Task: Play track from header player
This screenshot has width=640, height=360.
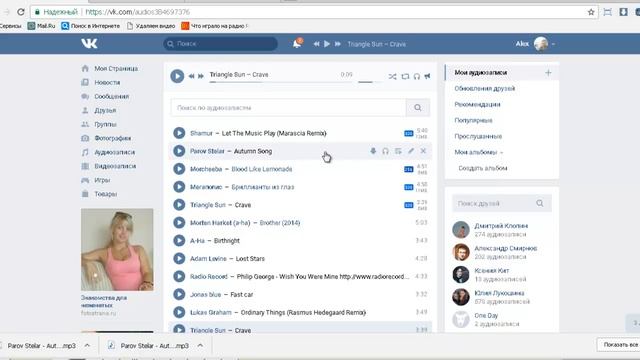Action: [327, 44]
